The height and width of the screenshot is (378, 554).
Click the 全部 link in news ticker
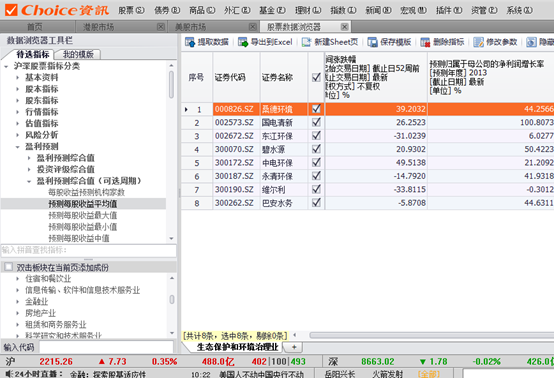(428, 374)
